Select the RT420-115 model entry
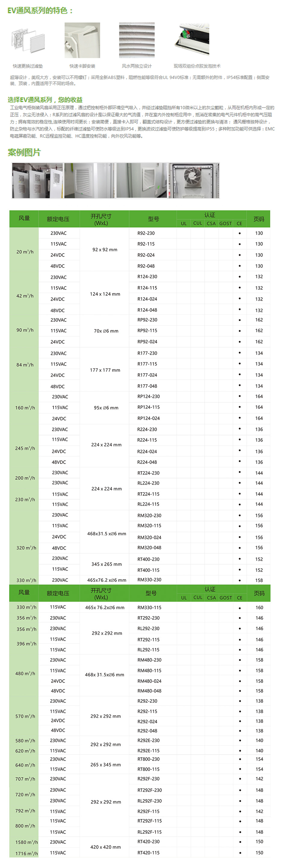The image size is (285, 868). click(x=148, y=852)
